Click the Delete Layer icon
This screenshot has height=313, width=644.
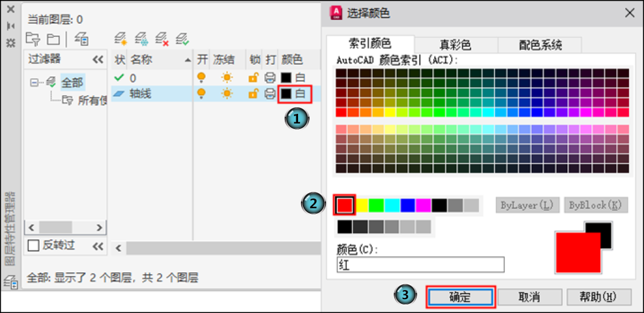(x=161, y=39)
